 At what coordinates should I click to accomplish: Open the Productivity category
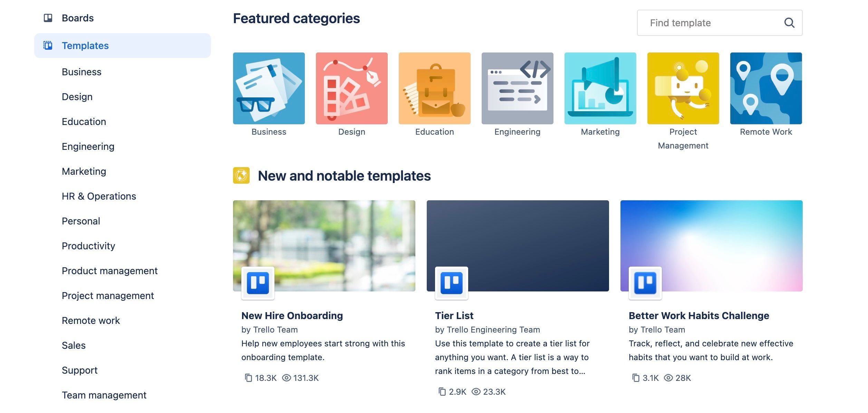click(x=89, y=246)
